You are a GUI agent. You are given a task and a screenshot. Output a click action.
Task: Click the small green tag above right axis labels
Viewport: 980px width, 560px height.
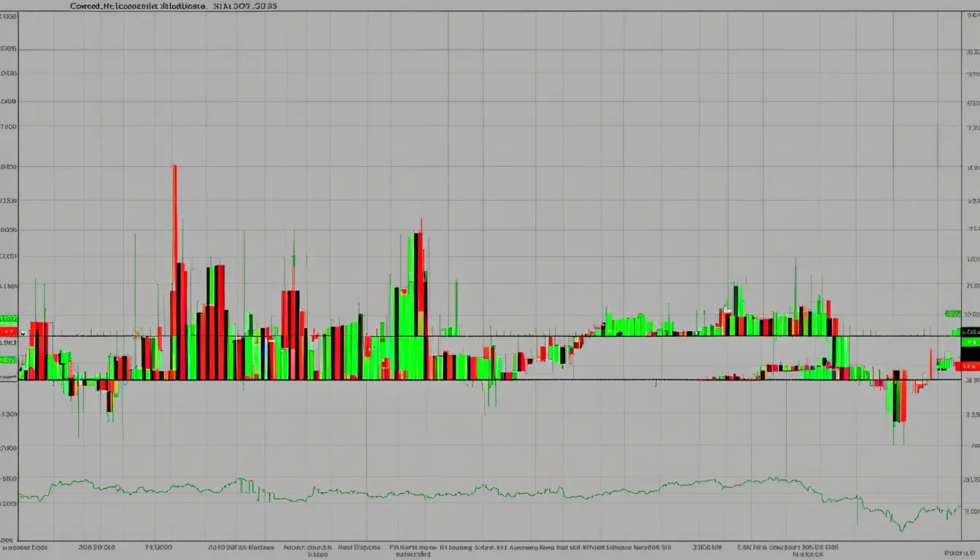pyautogui.click(x=952, y=314)
